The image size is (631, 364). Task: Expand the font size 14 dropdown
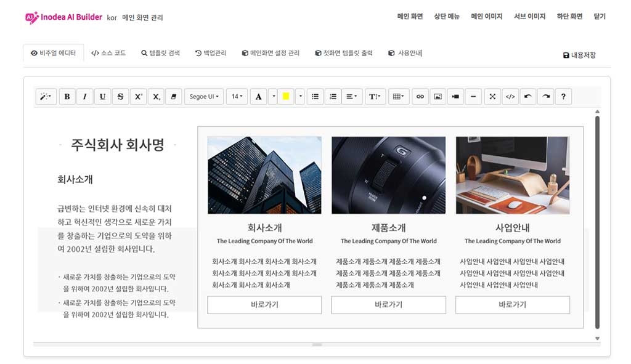[237, 97]
